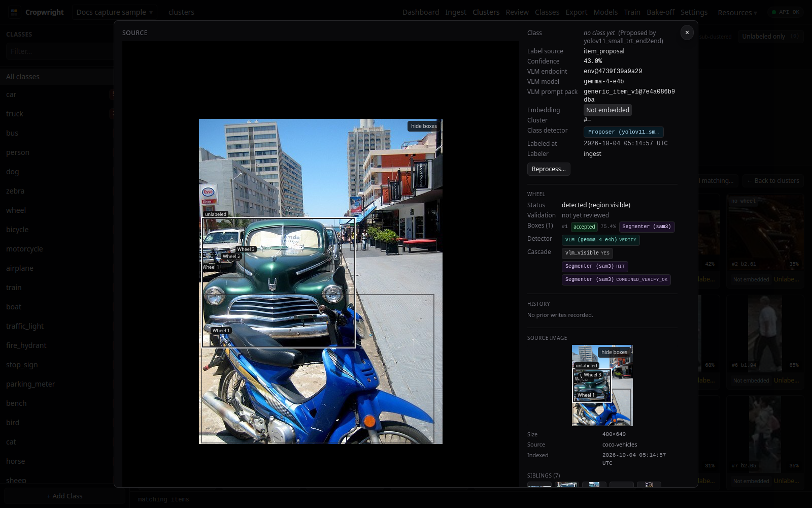Screen dimensions: 812x508
Task: Click the Wheel 3 box label on the image
Action: coord(246,249)
